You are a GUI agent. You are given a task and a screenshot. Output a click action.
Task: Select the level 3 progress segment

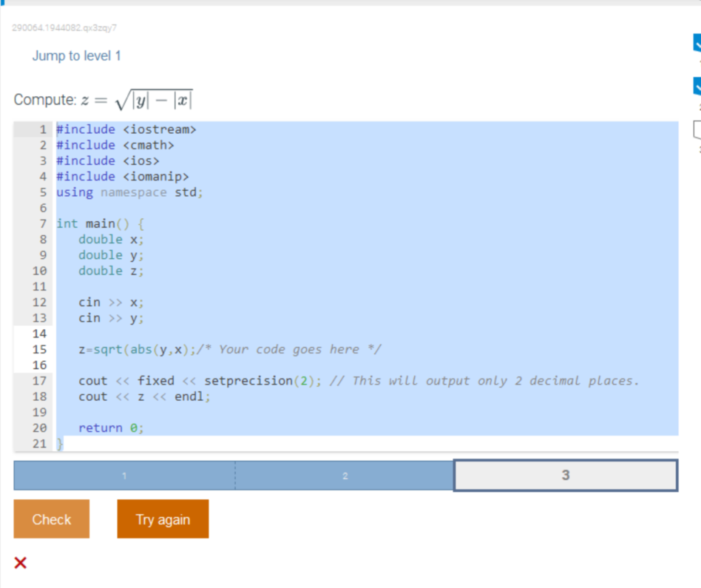tap(566, 475)
